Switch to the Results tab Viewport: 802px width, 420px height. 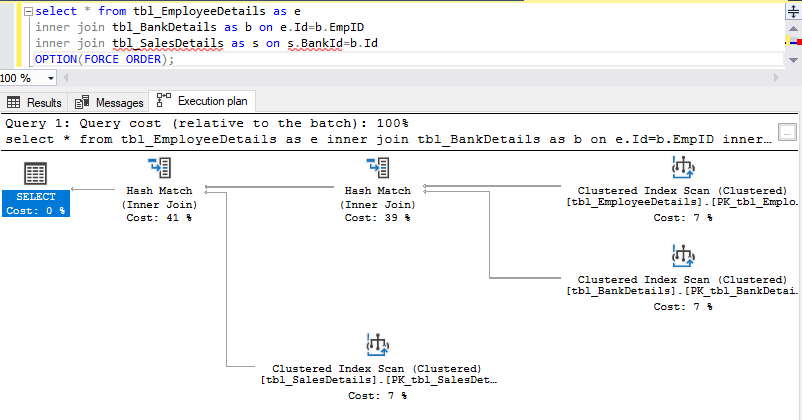[34, 102]
